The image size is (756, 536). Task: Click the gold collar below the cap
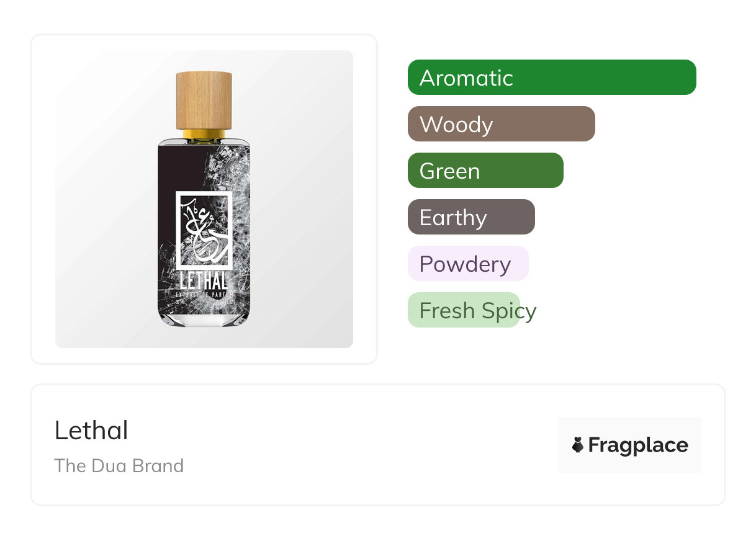[x=204, y=134]
